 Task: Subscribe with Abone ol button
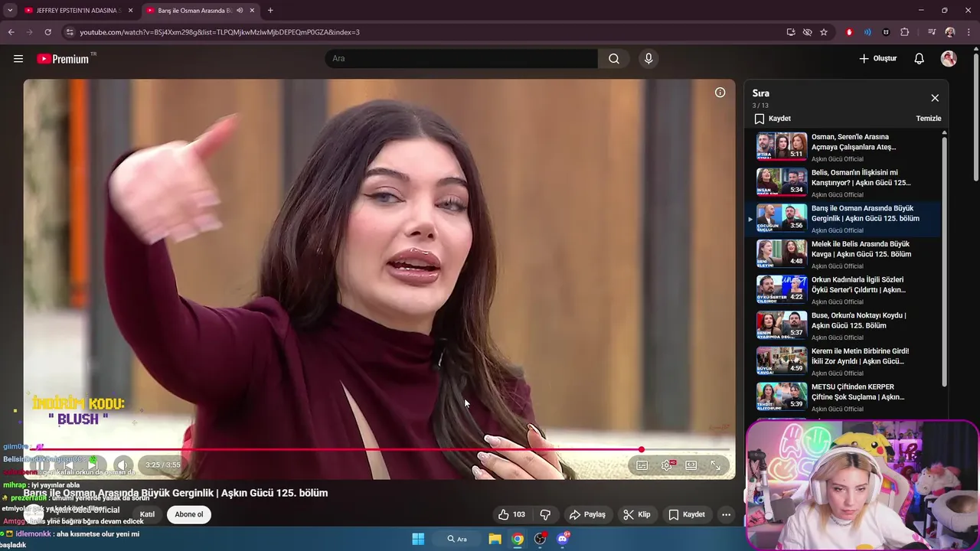tap(189, 514)
